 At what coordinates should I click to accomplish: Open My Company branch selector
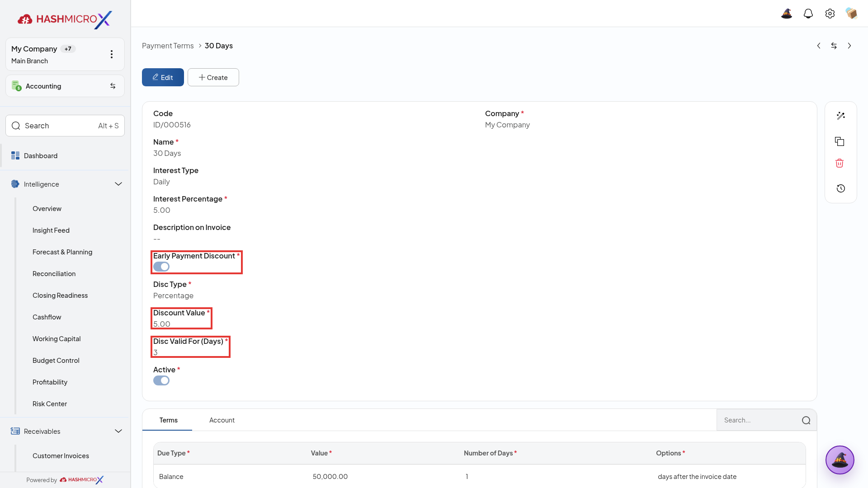65,54
